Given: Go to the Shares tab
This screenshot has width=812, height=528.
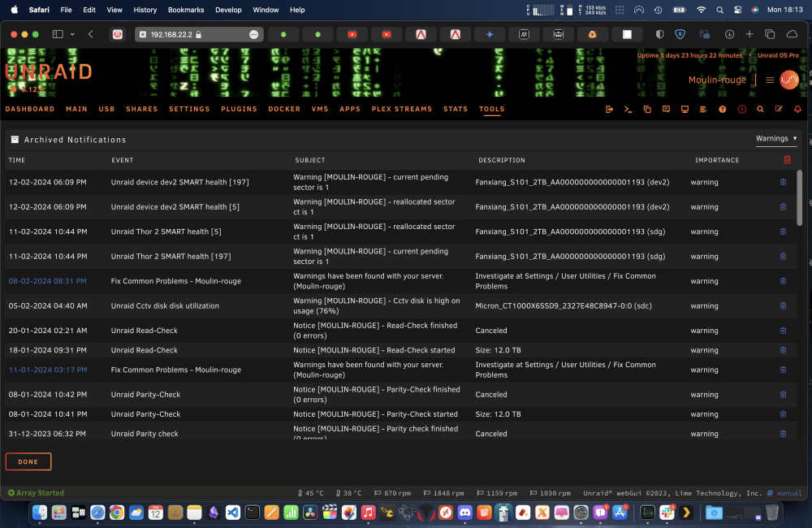Looking at the screenshot, I should (142, 109).
